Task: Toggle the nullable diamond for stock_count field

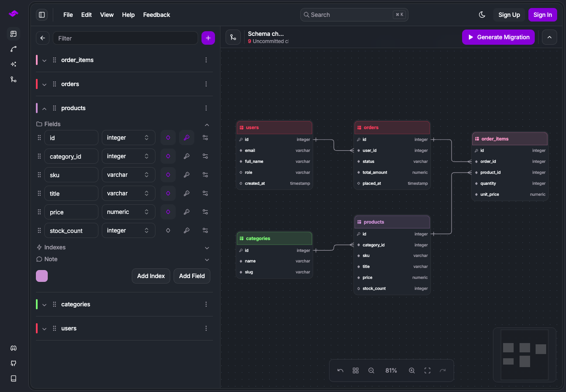Action: click(x=168, y=230)
